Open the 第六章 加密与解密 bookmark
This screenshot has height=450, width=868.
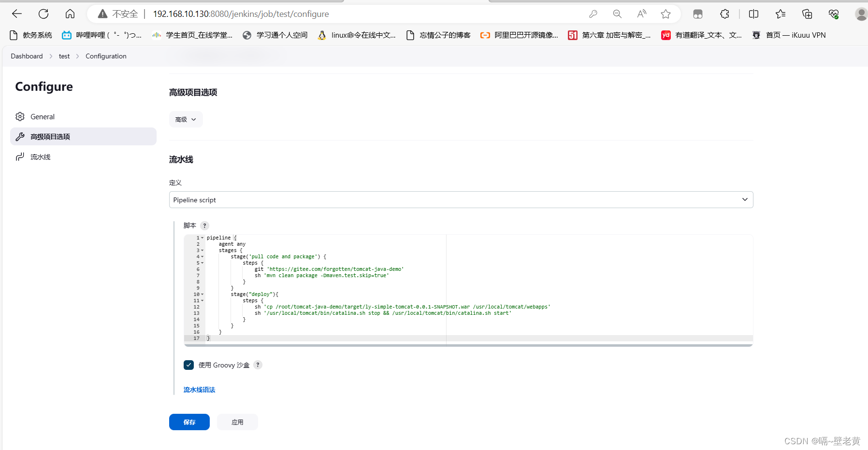609,35
